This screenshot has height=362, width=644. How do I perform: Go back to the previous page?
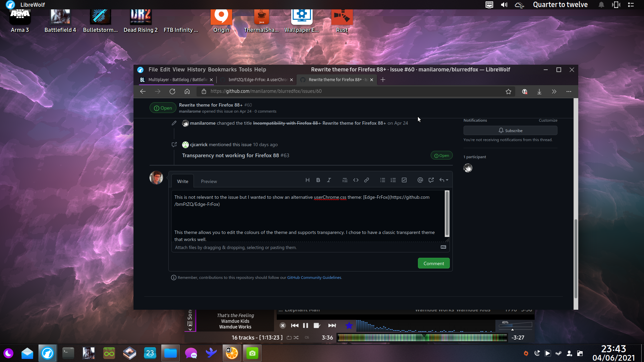[x=143, y=91]
